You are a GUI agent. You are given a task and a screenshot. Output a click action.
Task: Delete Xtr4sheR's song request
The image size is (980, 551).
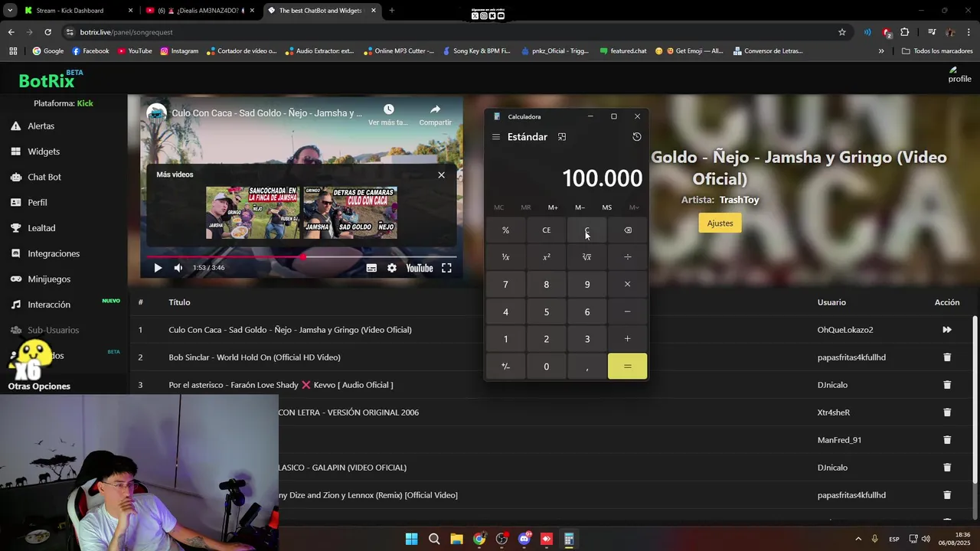pyautogui.click(x=947, y=412)
